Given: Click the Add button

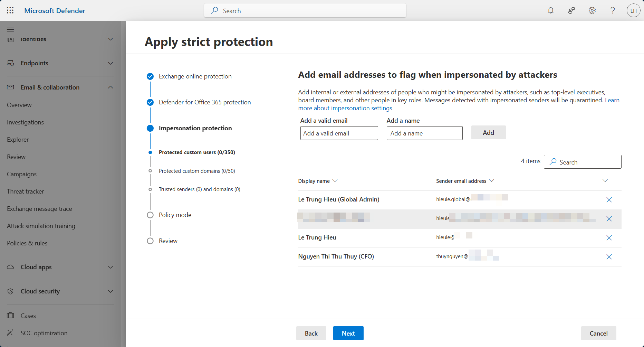Looking at the screenshot, I should coord(488,133).
